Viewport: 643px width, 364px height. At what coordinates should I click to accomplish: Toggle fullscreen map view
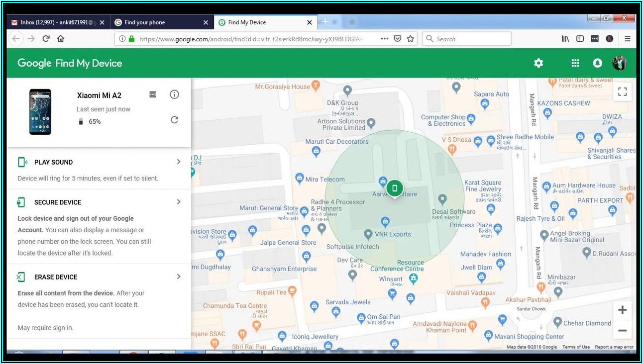tap(622, 91)
